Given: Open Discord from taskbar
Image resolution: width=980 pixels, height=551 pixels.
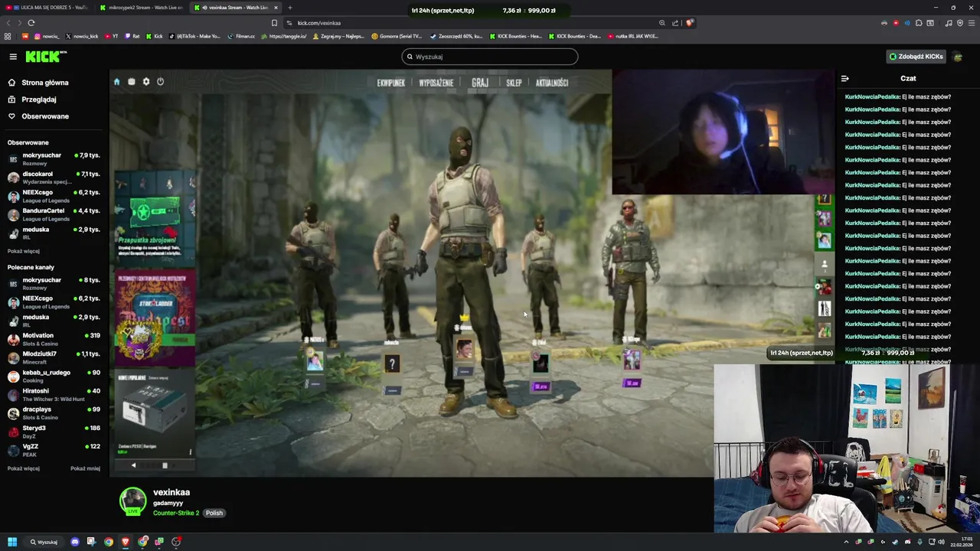Looking at the screenshot, I should (74, 542).
